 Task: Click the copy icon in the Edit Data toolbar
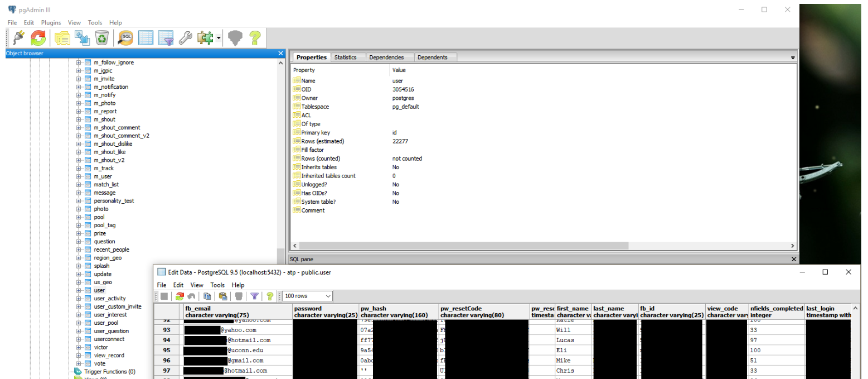point(207,296)
